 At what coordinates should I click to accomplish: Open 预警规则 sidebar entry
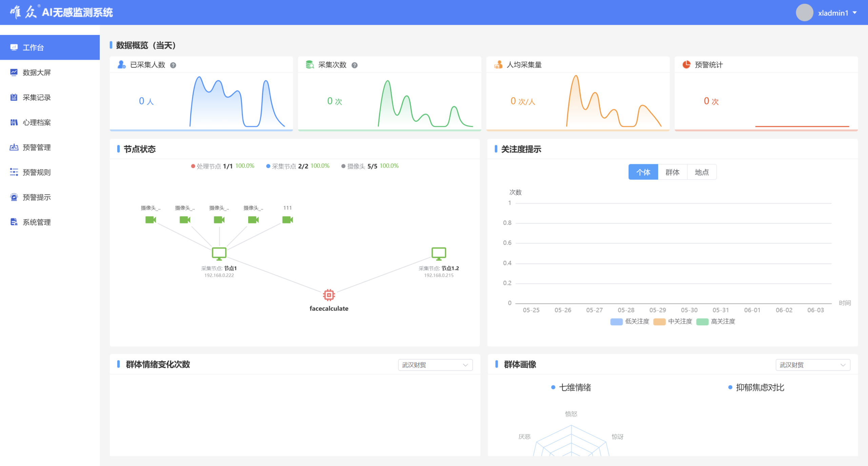(x=50, y=172)
